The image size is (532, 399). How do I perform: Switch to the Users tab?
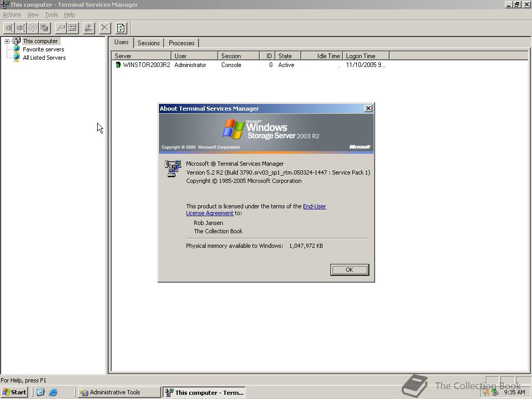point(121,42)
